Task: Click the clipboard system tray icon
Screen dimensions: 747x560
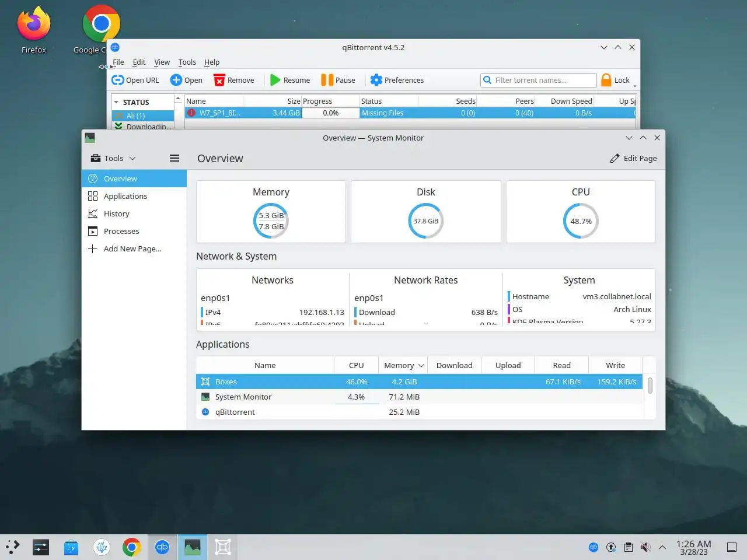Action: (628, 547)
